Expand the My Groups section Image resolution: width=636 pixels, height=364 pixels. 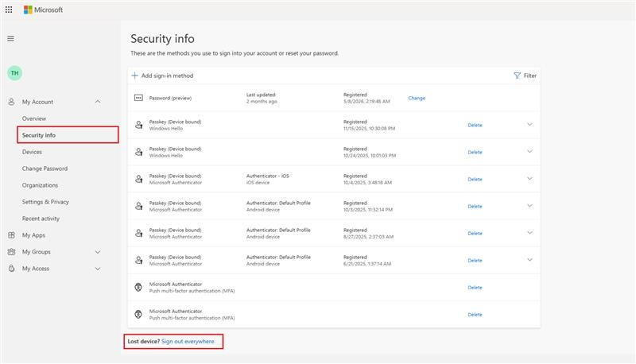[98, 252]
